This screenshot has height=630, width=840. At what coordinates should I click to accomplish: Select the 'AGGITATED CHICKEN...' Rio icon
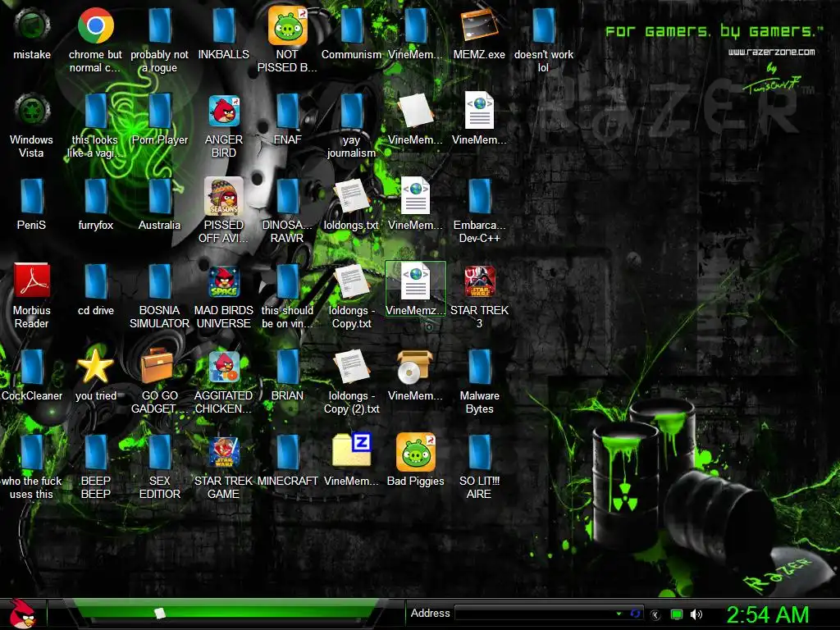[x=224, y=367]
